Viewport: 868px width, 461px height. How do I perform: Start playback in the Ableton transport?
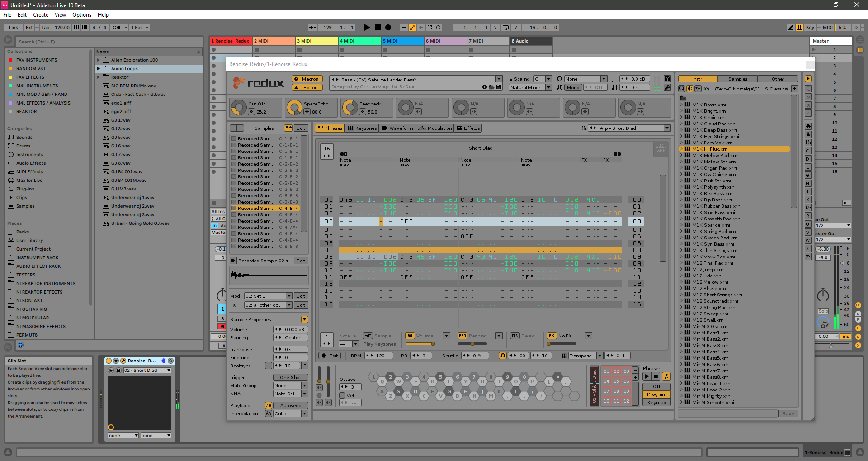point(367,27)
